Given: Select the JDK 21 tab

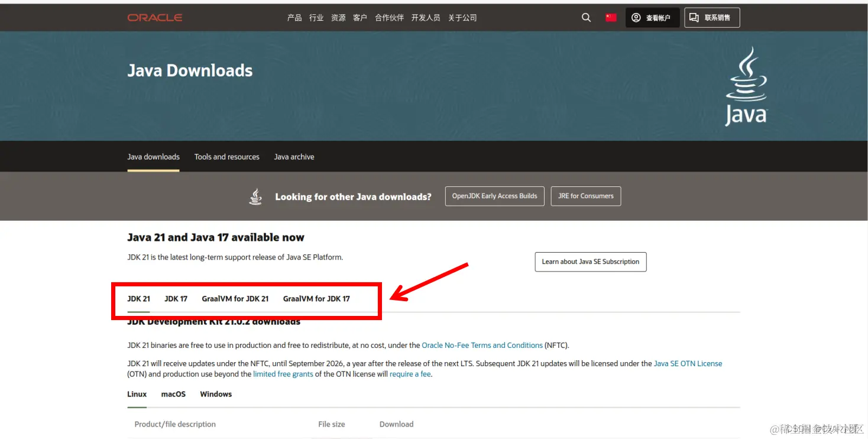Looking at the screenshot, I should [138, 299].
